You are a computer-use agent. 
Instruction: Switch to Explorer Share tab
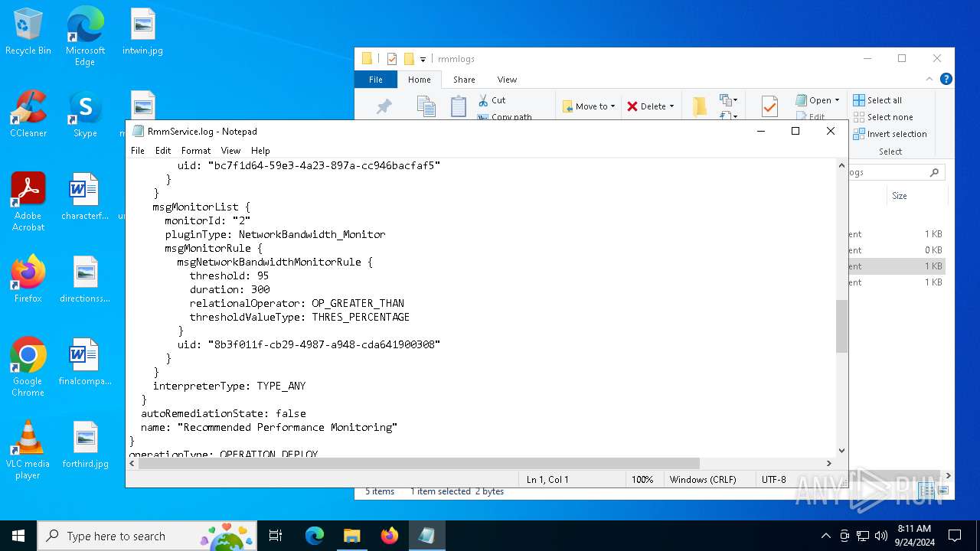point(464,80)
